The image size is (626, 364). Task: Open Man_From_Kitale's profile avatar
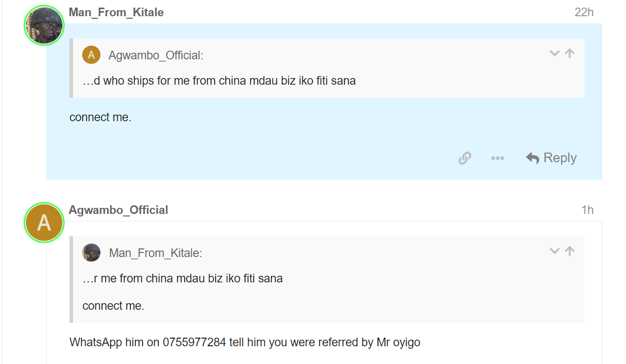coord(44,25)
